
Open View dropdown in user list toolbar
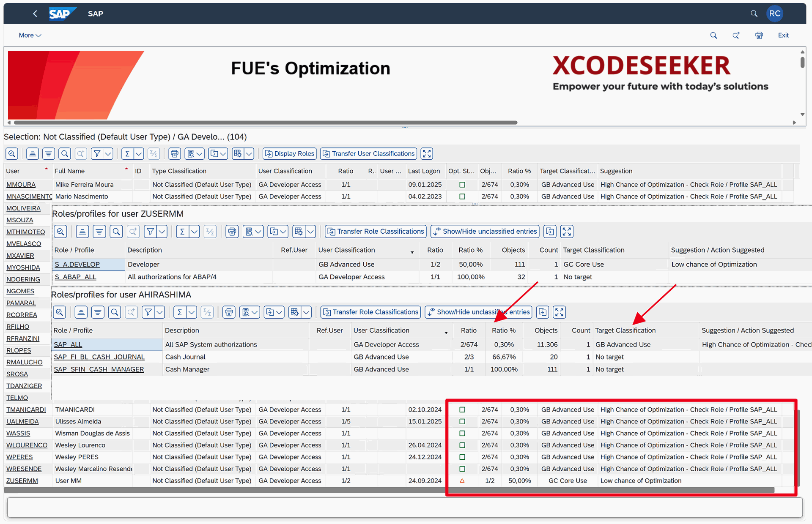195,154
